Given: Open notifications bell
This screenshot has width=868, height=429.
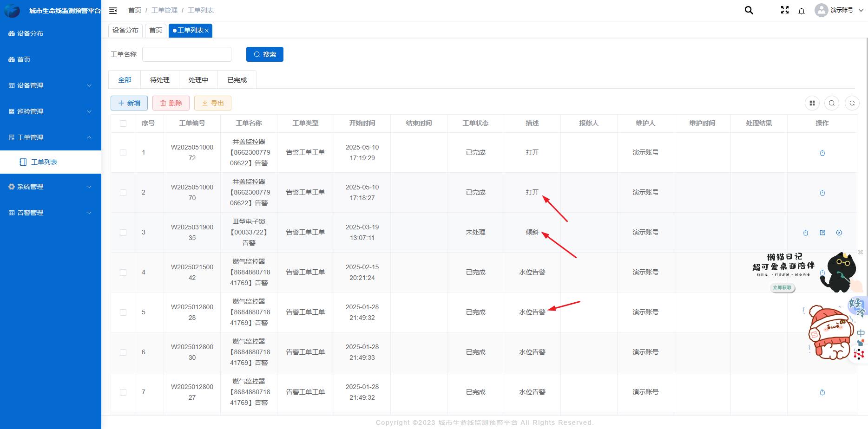Looking at the screenshot, I should tap(802, 11).
